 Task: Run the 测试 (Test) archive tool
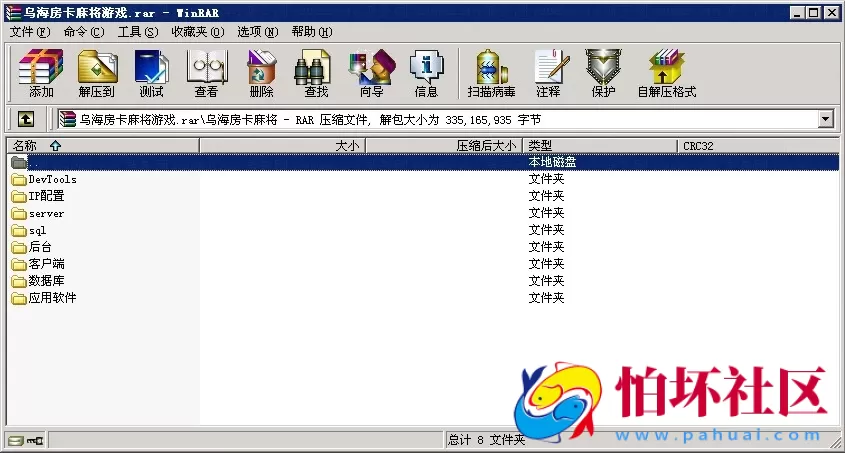pyautogui.click(x=151, y=73)
